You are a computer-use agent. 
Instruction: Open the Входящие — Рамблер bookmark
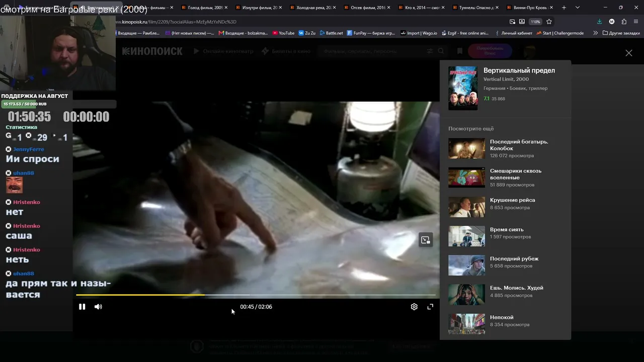pyautogui.click(x=138, y=33)
